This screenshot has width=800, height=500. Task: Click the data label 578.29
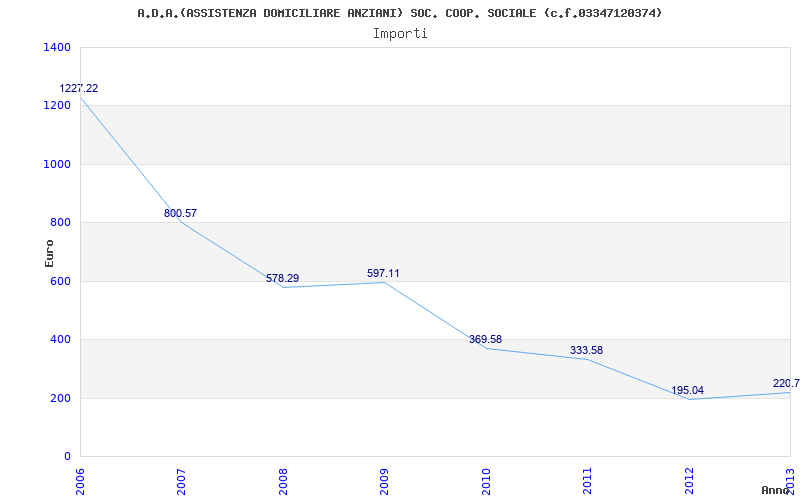(282, 279)
